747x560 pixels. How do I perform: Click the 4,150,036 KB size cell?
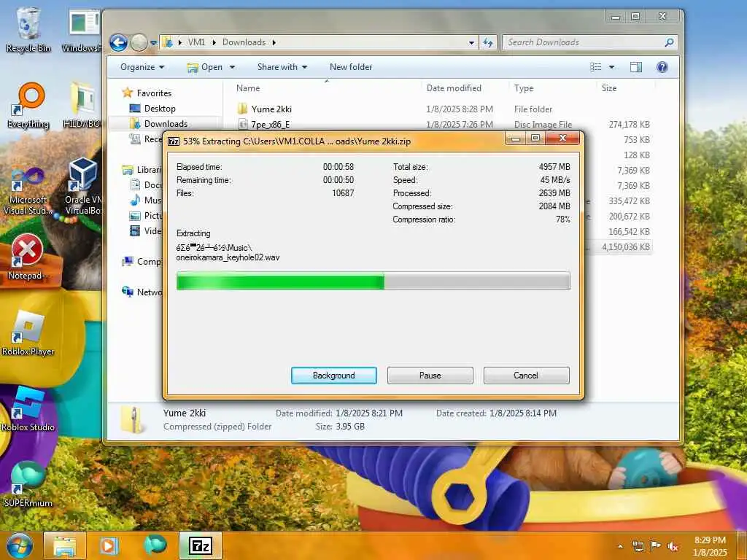tap(625, 246)
